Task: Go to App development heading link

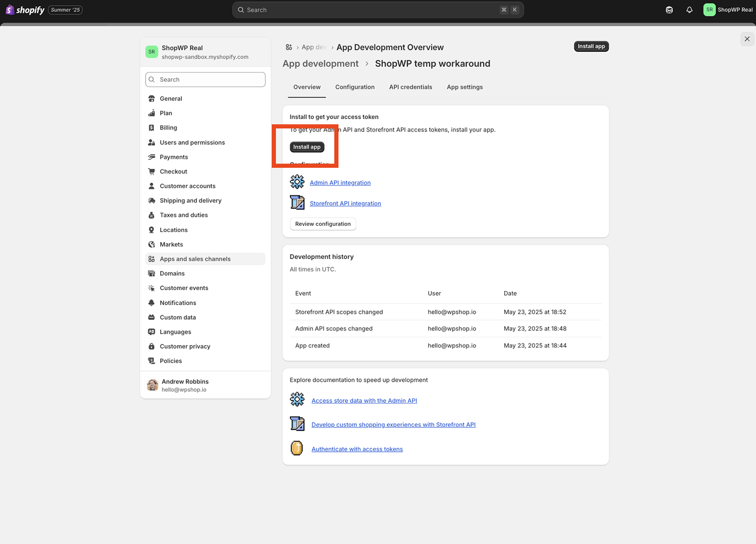Action: (321, 64)
